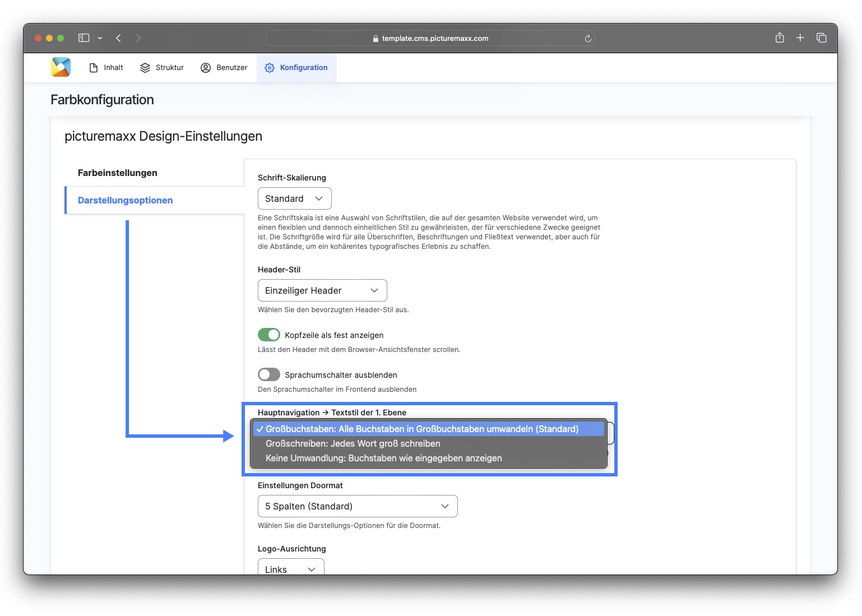The image size is (862, 616).
Task: Open the sidebar options chevron in Safari
Action: click(x=100, y=38)
